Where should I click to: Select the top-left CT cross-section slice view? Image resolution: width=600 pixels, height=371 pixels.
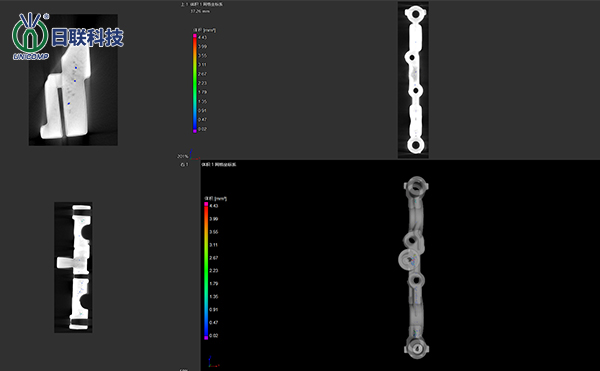coord(73,80)
